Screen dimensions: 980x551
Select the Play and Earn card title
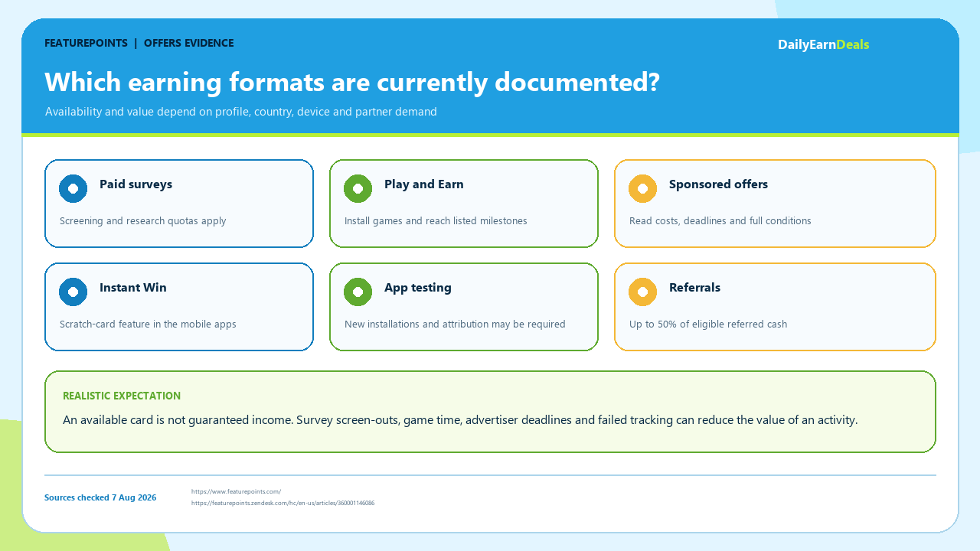pyautogui.click(x=423, y=184)
